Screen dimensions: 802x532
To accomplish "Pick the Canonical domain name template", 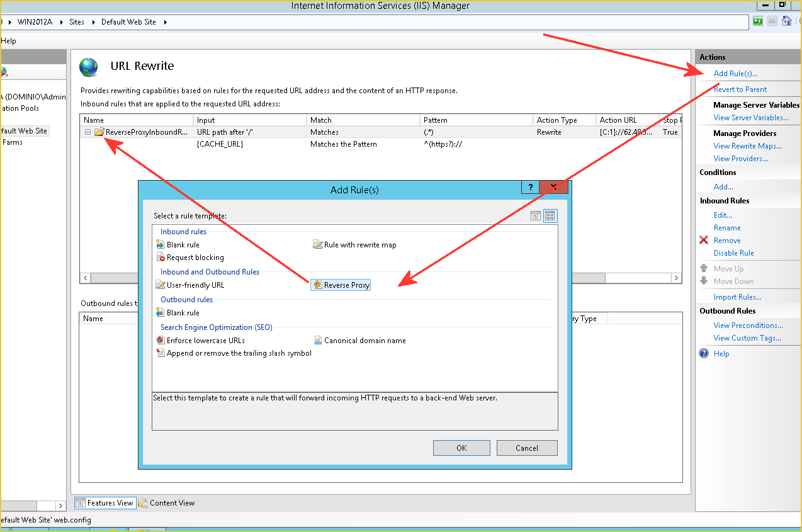I will tap(359, 341).
